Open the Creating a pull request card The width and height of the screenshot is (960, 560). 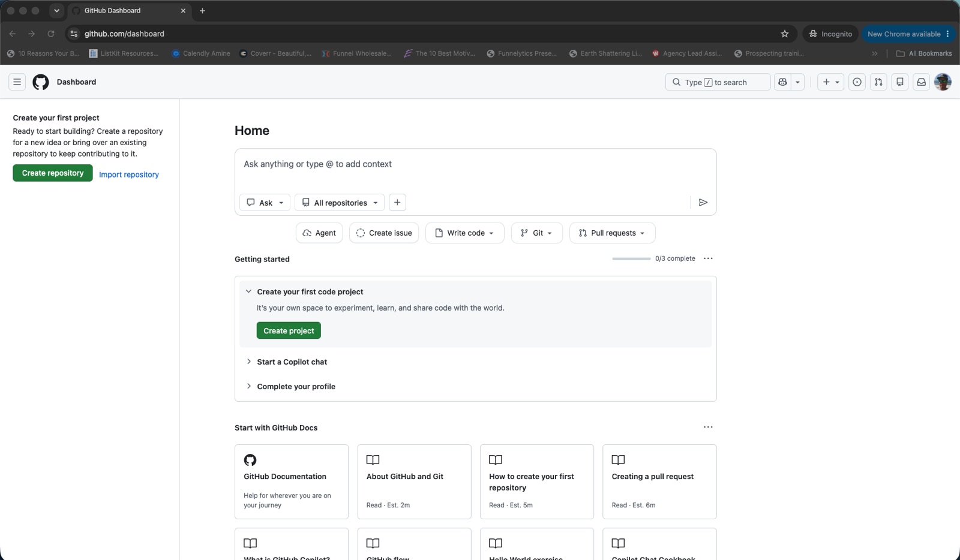pos(659,481)
